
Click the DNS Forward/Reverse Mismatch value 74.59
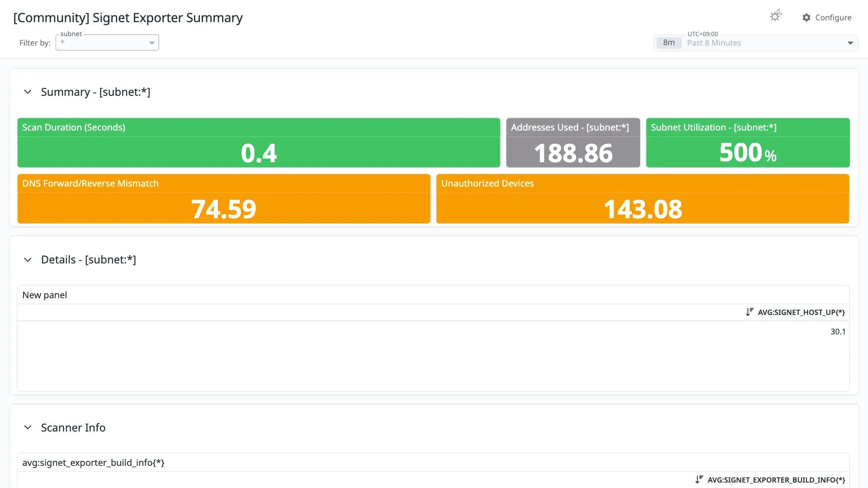pos(224,209)
